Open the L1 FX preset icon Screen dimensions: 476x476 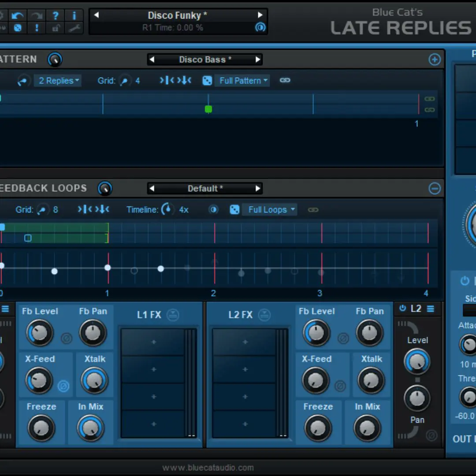[x=173, y=315]
